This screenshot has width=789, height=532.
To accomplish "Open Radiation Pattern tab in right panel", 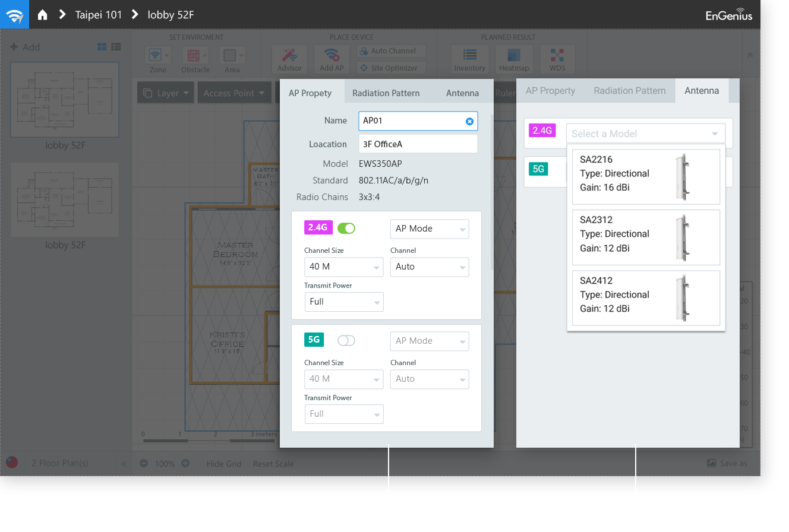I will tap(630, 91).
